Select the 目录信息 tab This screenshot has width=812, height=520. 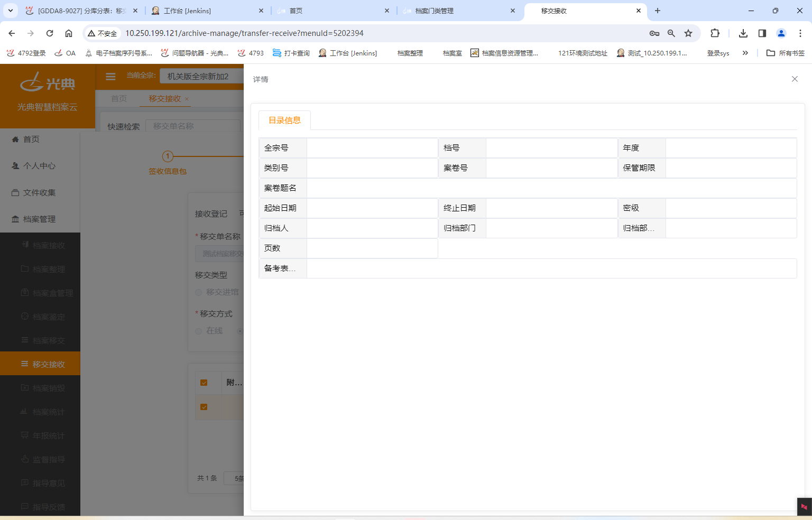coord(284,120)
